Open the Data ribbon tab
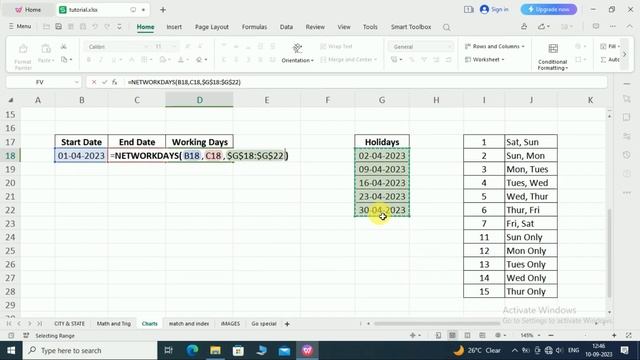Image resolution: width=640 pixels, height=360 pixels. (x=286, y=27)
